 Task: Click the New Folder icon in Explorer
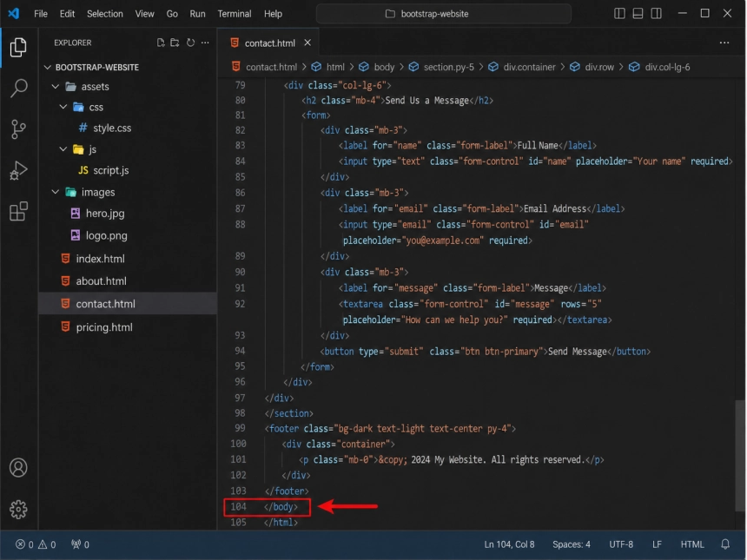click(x=175, y=43)
